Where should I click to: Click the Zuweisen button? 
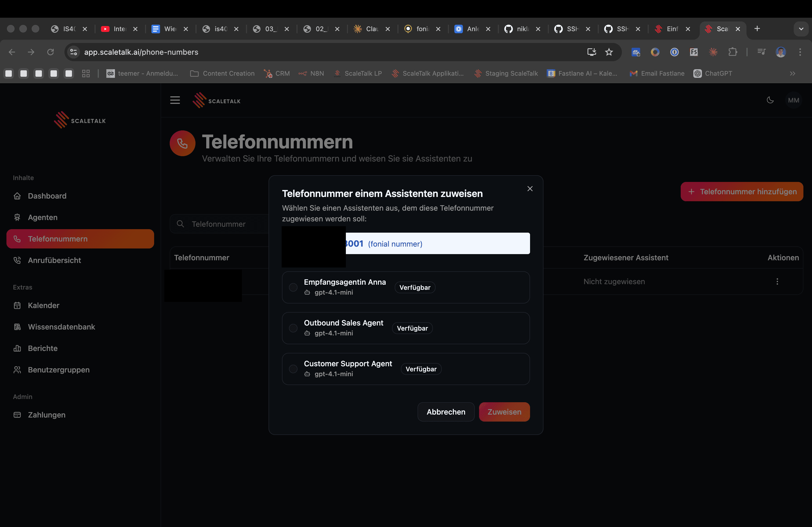click(504, 412)
